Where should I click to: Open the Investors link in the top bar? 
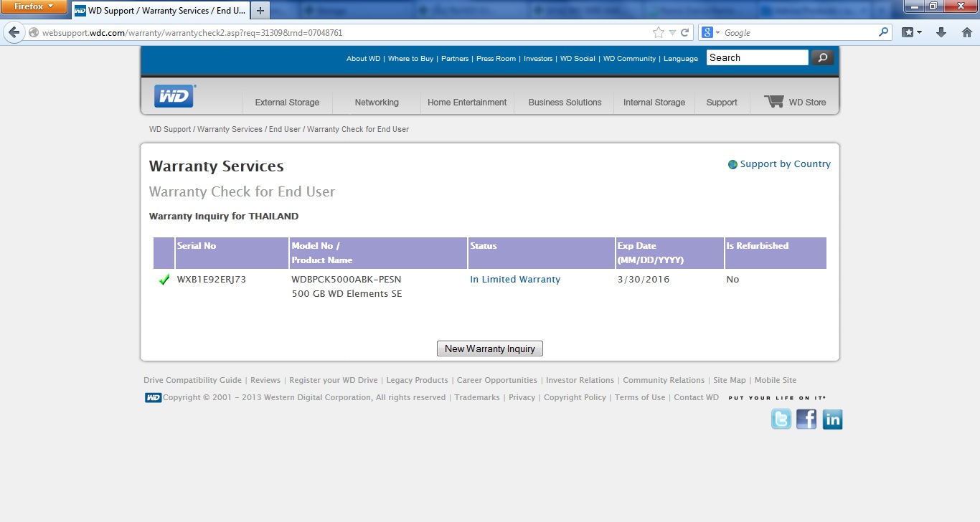click(x=538, y=59)
